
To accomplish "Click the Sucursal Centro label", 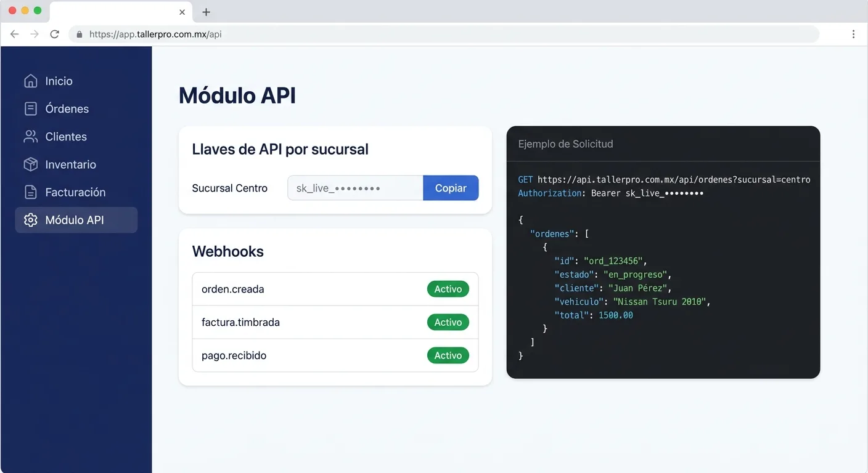I will click(x=229, y=188).
